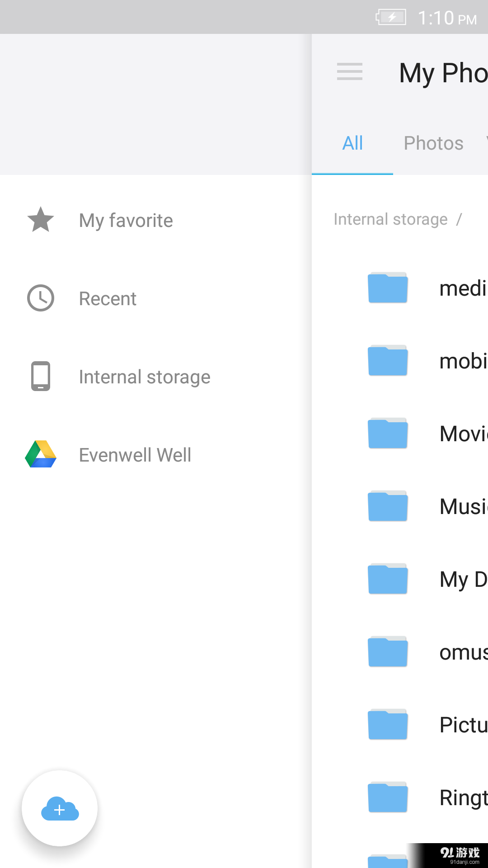The width and height of the screenshot is (488, 868).
Task: Tap the add cloud storage button
Action: [60, 808]
